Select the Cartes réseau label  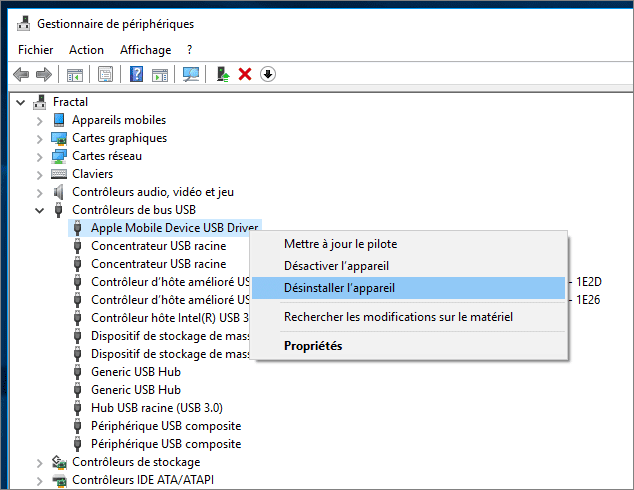pos(107,156)
